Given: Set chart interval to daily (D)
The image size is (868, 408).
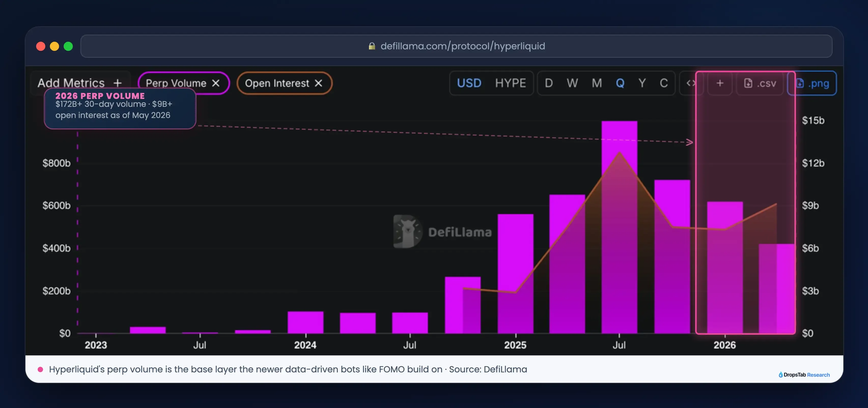Looking at the screenshot, I should tap(549, 83).
